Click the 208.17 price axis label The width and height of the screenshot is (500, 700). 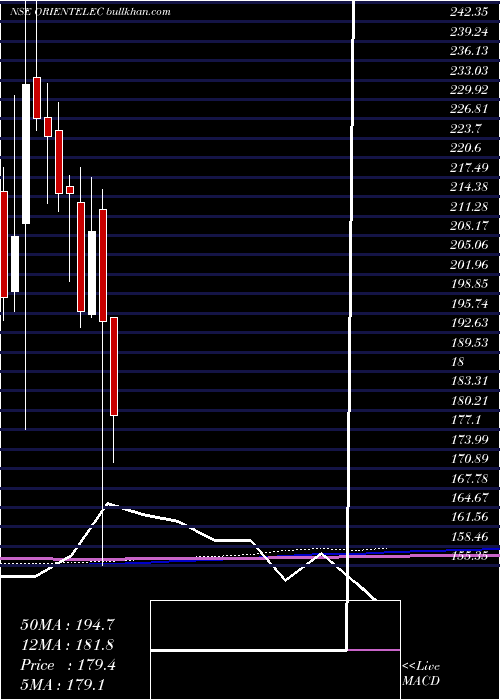tap(468, 226)
